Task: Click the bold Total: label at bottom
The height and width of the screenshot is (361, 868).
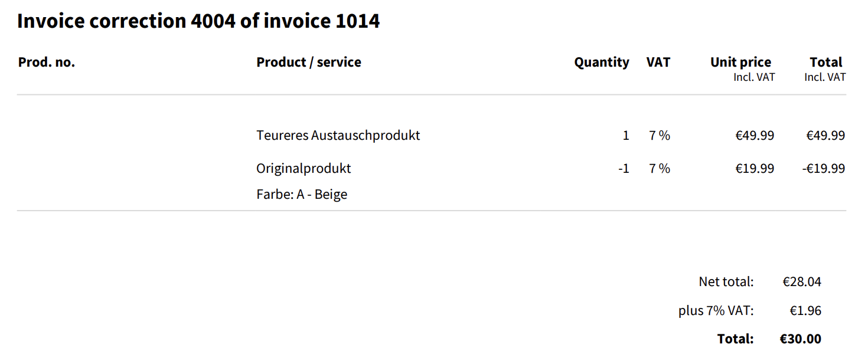Action: 735,339
